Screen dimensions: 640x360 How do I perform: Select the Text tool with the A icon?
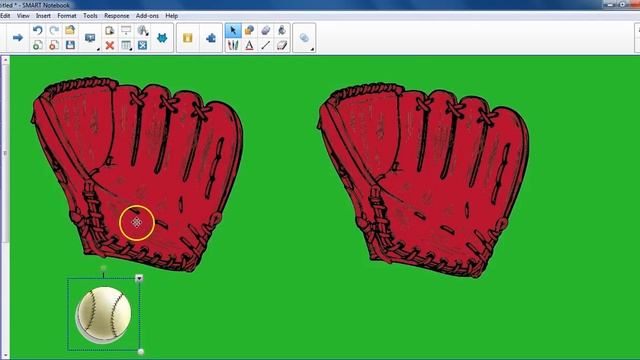tap(249, 45)
